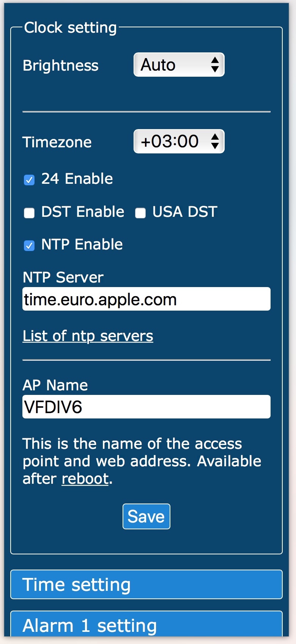Click the NTP Enable label text

pyautogui.click(x=82, y=244)
